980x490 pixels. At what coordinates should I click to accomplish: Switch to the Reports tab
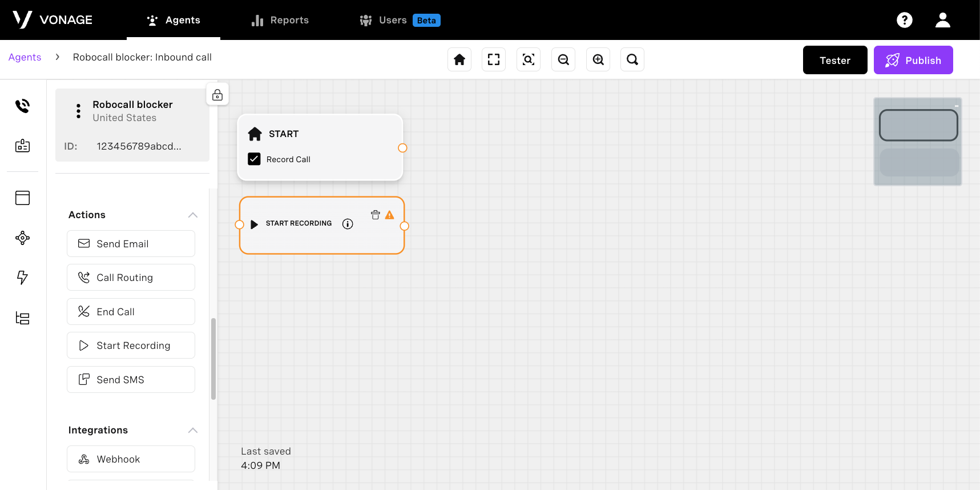tap(280, 20)
